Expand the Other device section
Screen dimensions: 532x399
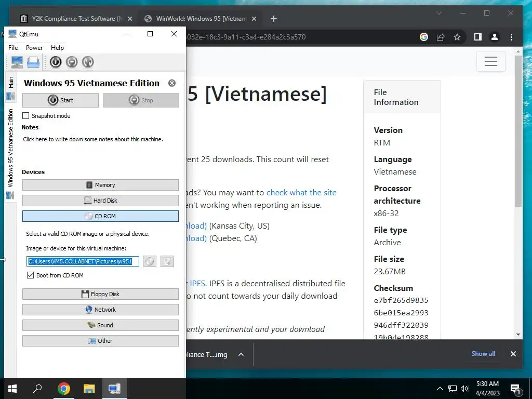tap(100, 341)
